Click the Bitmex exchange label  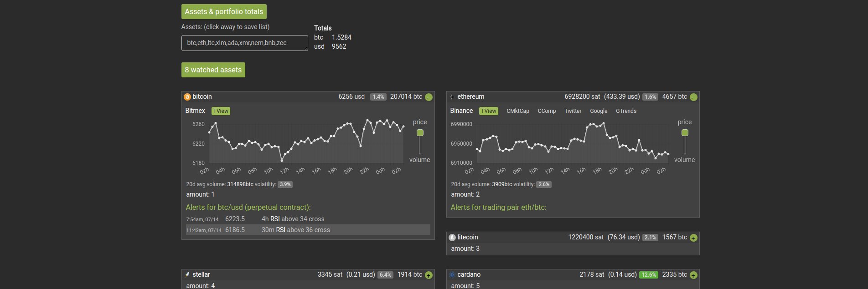(x=195, y=111)
